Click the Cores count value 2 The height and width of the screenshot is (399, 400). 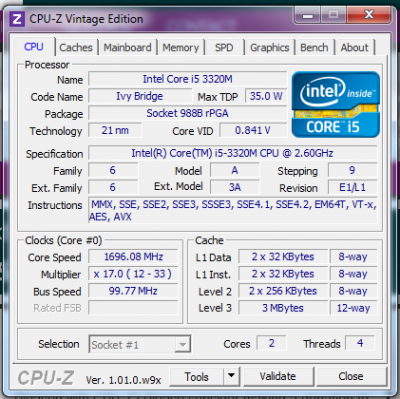[271, 343]
